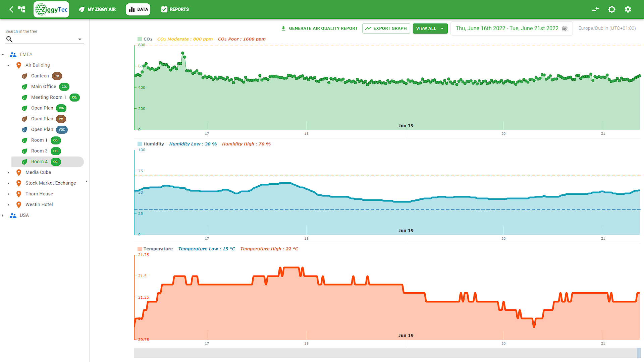This screenshot has height=362, width=644.
Task: Click the Open Plan VOC badge
Action: [62, 130]
